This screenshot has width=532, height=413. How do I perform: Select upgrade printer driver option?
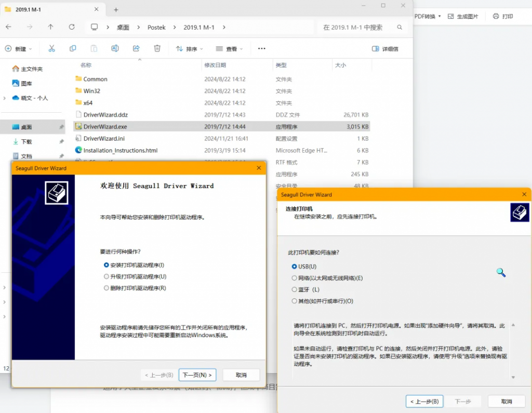(135, 276)
